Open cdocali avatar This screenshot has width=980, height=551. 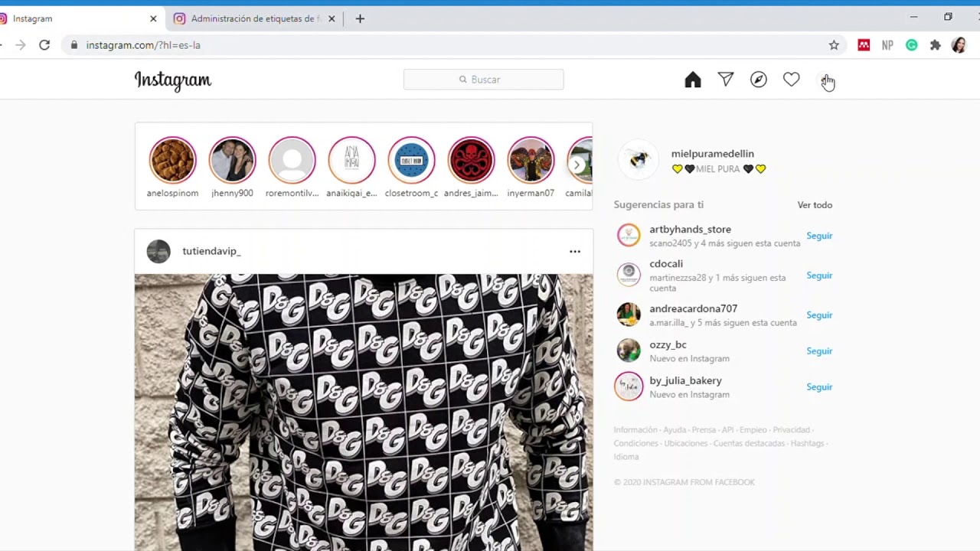click(629, 274)
